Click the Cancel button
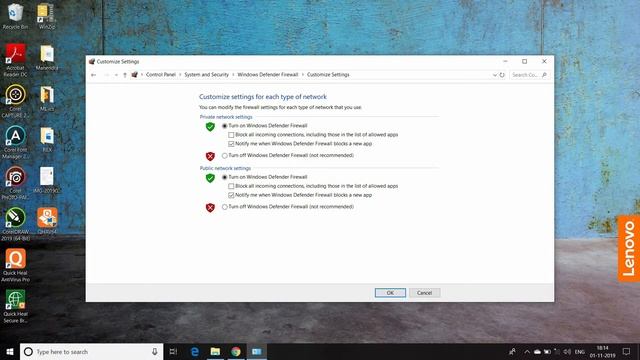 pyautogui.click(x=424, y=293)
